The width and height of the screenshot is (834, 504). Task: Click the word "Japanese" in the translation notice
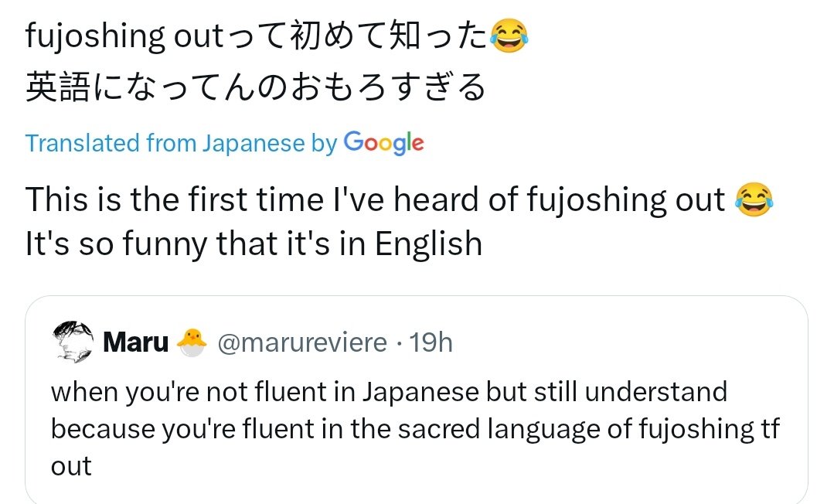pyautogui.click(x=254, y=144)
